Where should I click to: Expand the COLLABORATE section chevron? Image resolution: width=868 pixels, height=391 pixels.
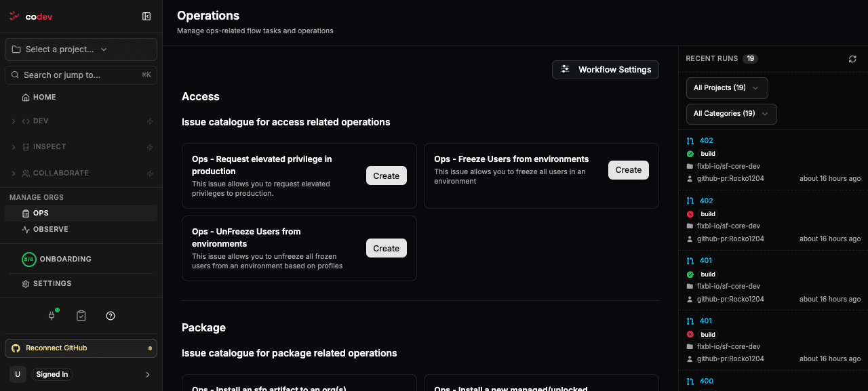(14, 173)
